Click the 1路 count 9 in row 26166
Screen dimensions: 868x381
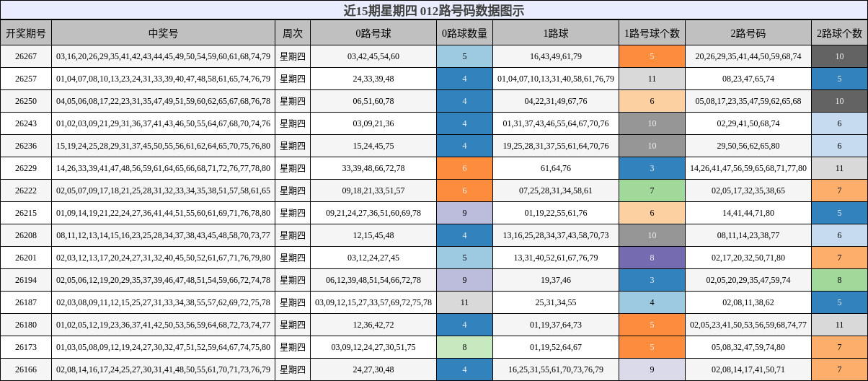652,369
